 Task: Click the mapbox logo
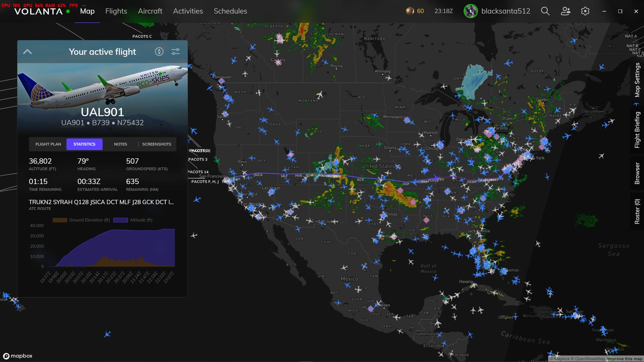click(18, 356)
